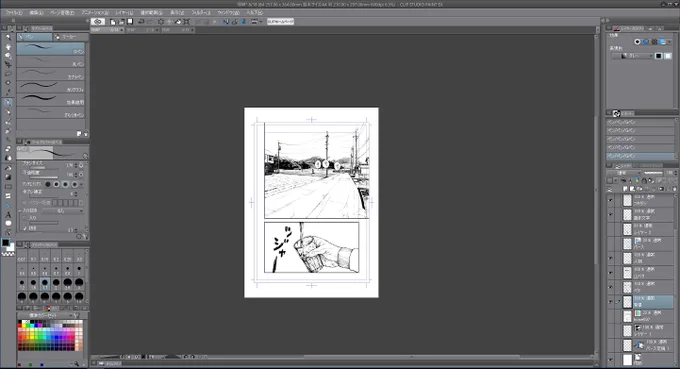Screen dimensions: 680x369
Task: Click the delete sub tool trash icon
Action: coord(85,134)
